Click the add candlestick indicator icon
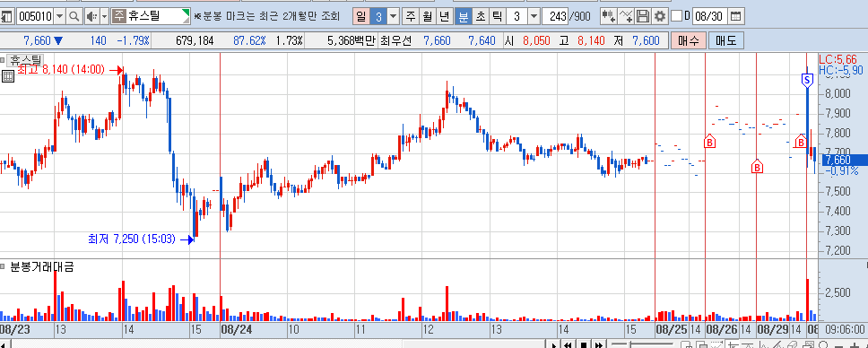 (x=608, y=16)
